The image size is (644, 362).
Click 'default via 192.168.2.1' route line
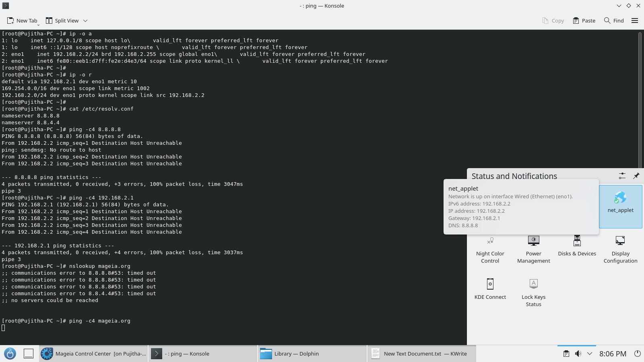click(69, 81)
